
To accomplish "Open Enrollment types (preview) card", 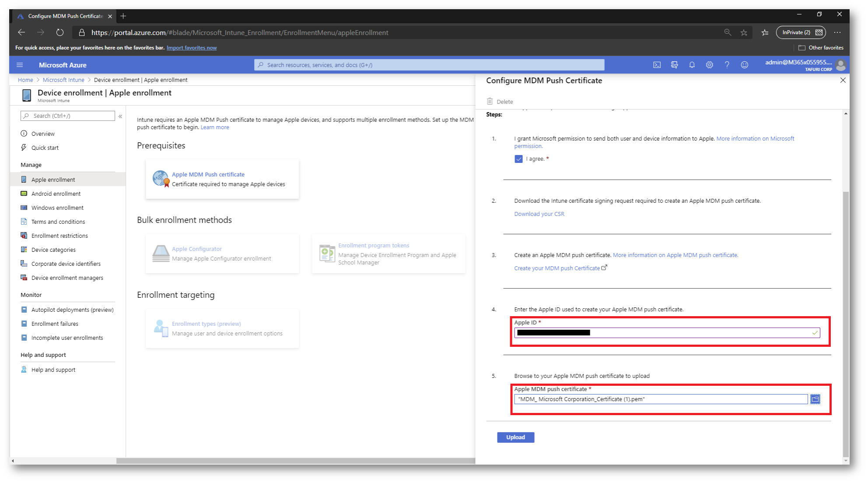I will pos(222,328).
